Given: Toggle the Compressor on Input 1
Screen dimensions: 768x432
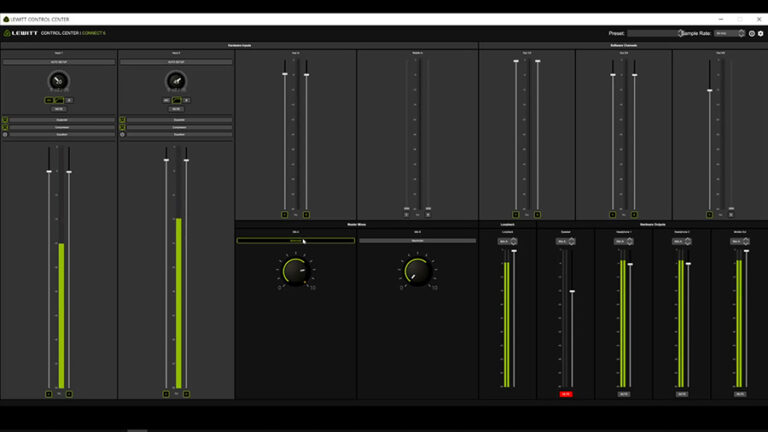Looking at the screenshot, I should 5,127.
